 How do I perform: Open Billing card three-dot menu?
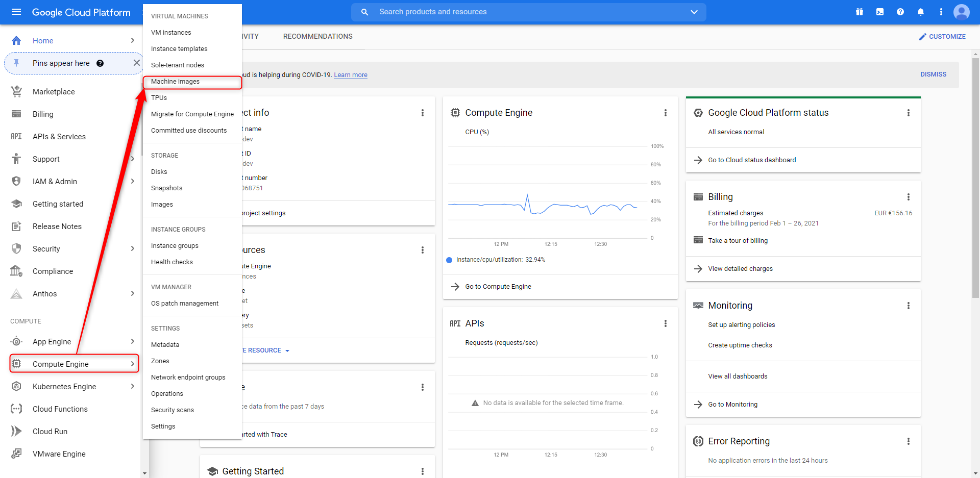click(908, 197)
